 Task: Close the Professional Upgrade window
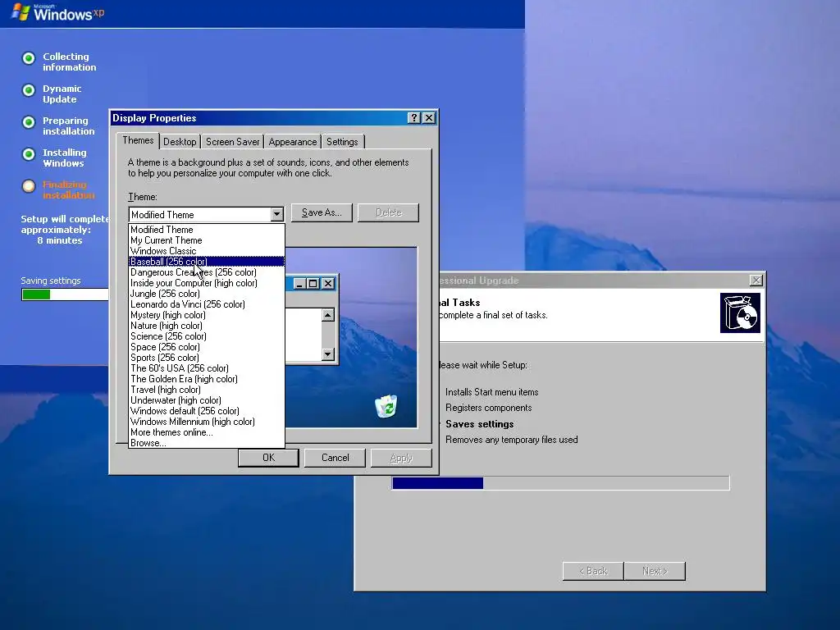[756, 281]
